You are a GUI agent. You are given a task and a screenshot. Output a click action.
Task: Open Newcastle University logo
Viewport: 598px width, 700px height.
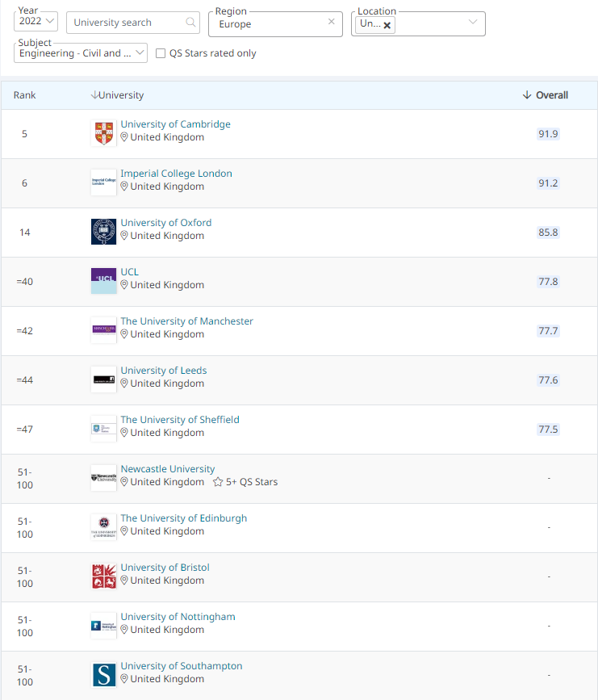coord(103,478)
